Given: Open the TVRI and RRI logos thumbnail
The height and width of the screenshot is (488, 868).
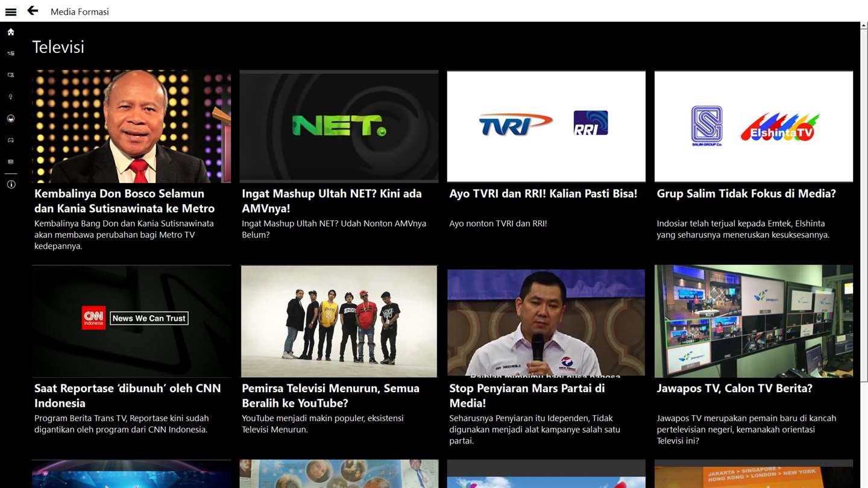Looking at the screenshot, I should 546,127.
